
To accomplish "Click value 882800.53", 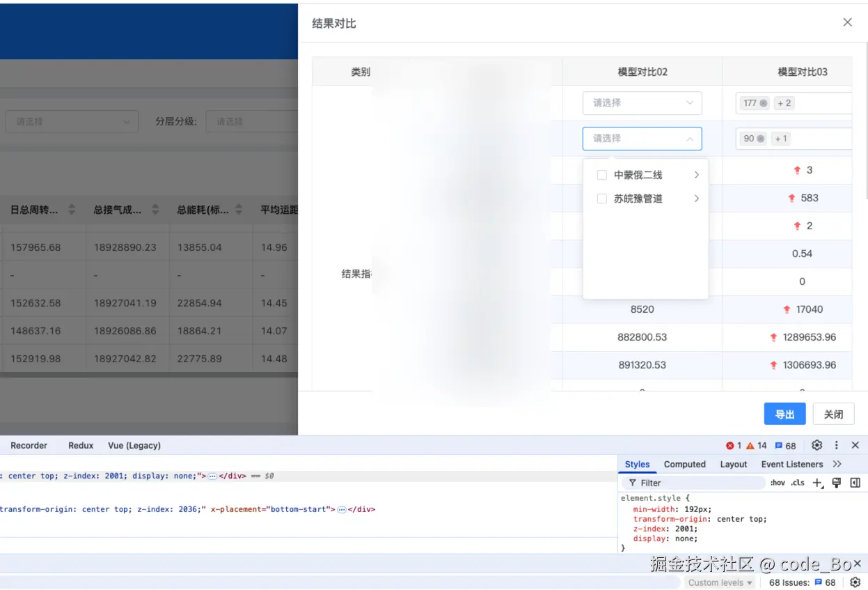I will tap(642, 337).
